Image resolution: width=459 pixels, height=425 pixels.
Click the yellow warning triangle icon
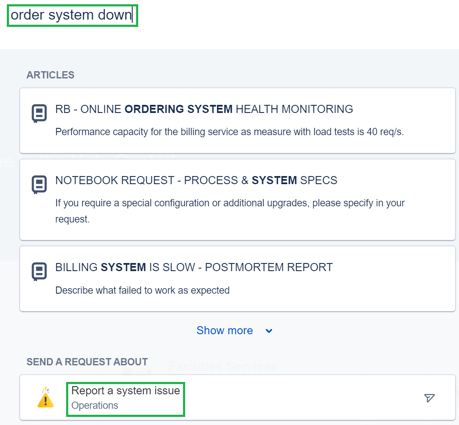[x=46, y=397]
